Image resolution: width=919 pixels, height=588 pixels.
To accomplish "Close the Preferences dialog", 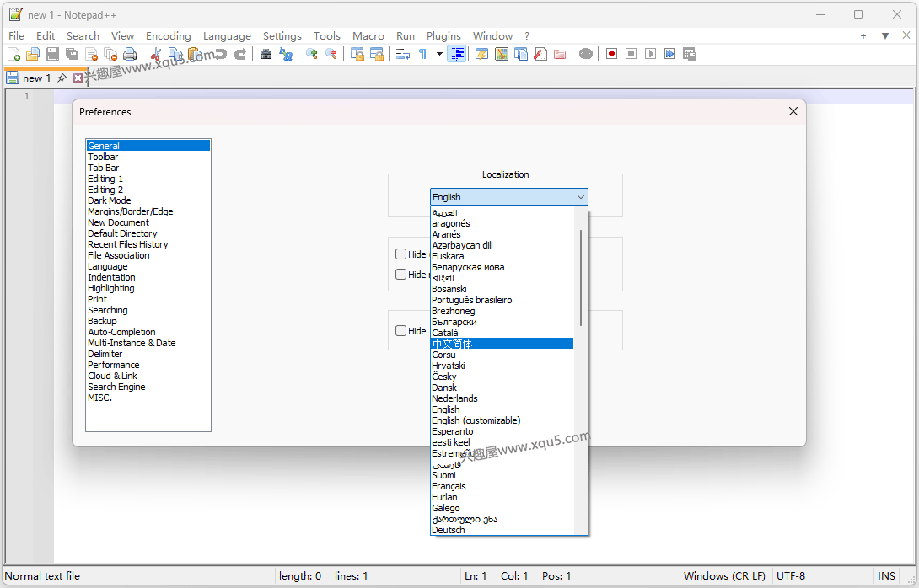I will click(793, 111).
